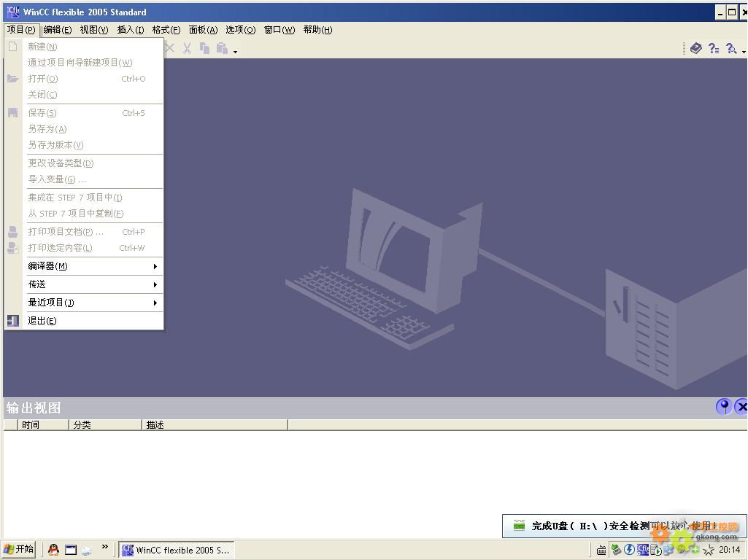Click the Cut scissors toolbar icon

187,47
